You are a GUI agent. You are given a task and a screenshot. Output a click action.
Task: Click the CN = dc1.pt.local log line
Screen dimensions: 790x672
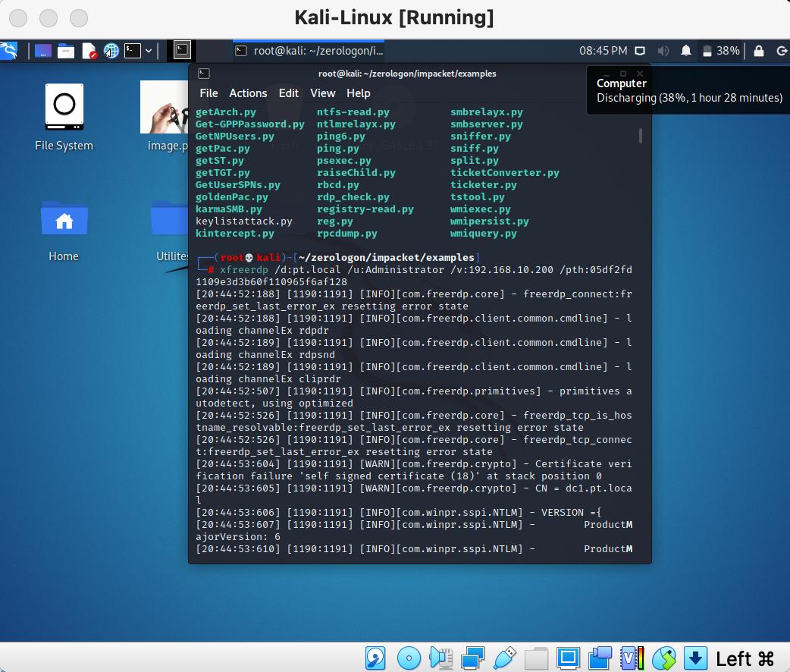(414, 494)
